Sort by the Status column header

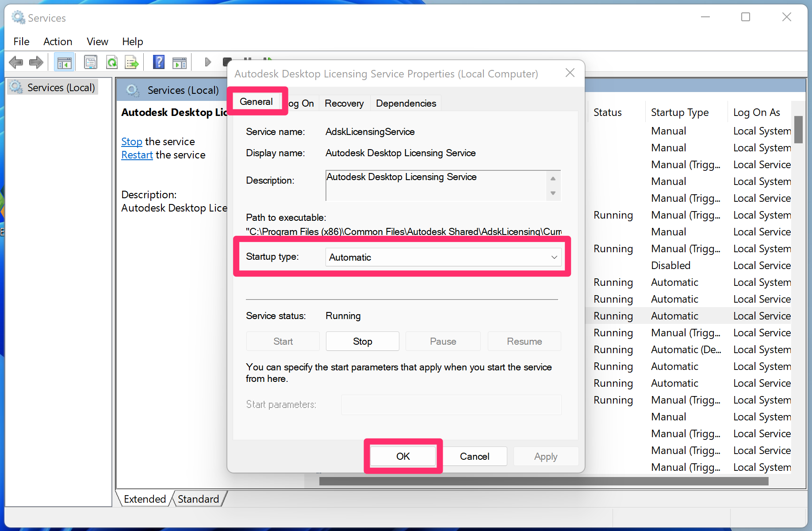click(x=616, y=112)
